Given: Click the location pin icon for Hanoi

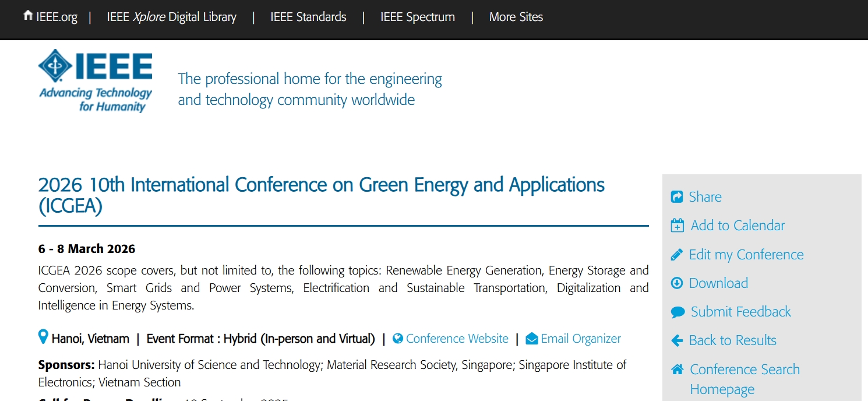Looking at the screenshot, I should pyautogui.click(x=43, y=337).
